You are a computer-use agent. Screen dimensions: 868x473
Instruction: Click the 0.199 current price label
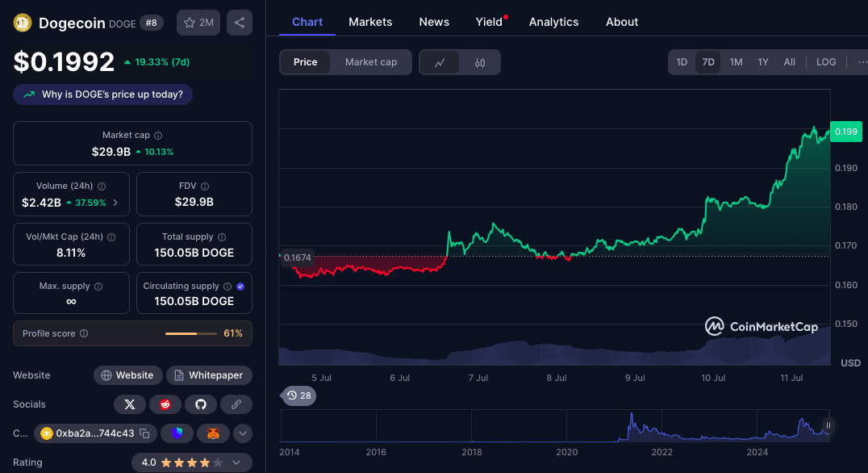click(x=846, y=132)
